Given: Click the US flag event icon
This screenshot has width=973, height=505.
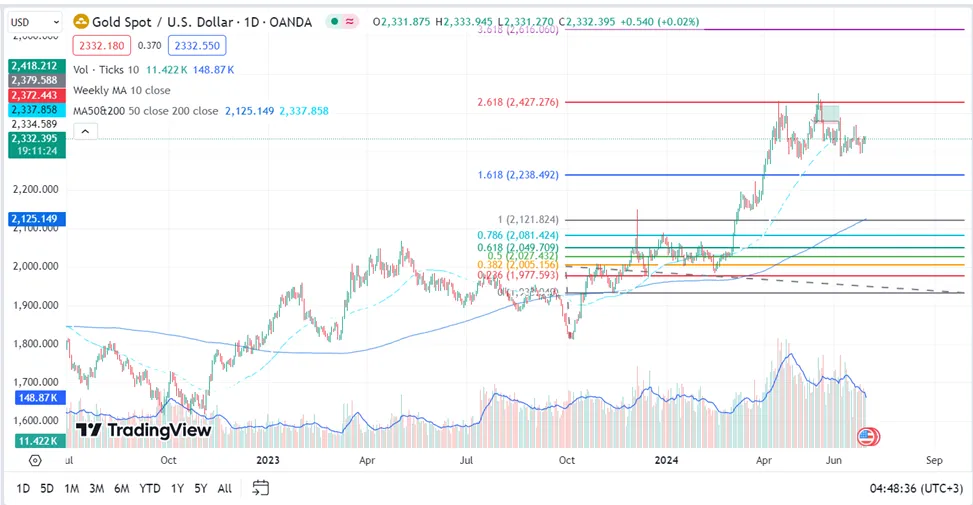Looking at the screenshot, I should pos(867,437).
